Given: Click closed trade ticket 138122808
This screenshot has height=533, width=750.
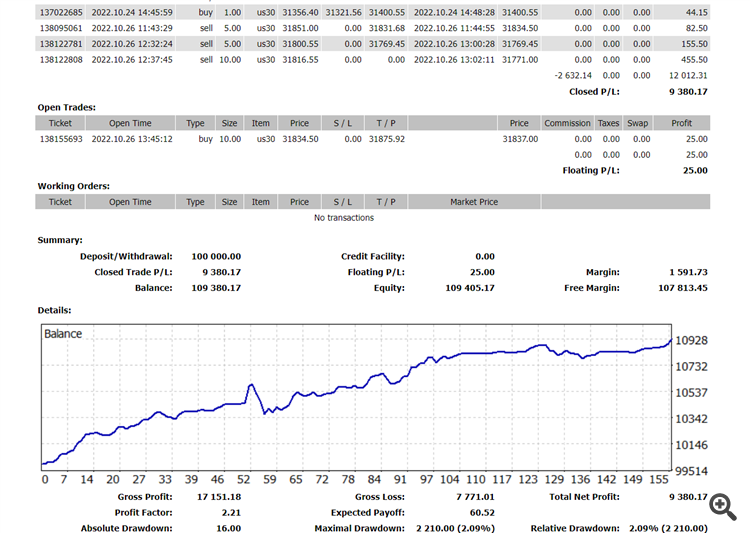Looking at the screenshot, I should click(x=61, y=60).
